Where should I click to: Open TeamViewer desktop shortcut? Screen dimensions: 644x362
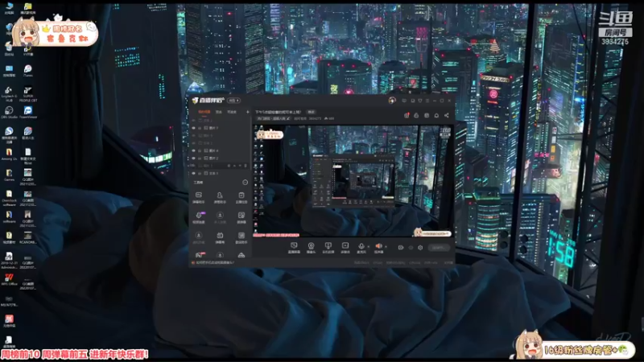click(28, 113)
